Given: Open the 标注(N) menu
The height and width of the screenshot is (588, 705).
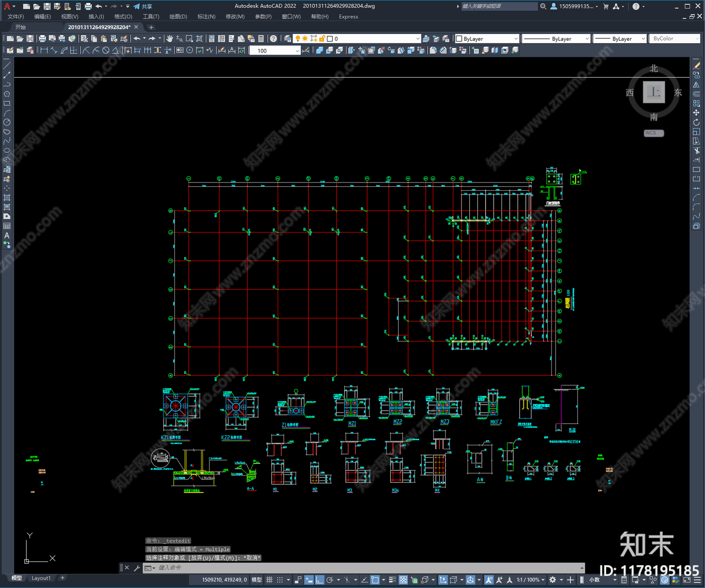Looking at the screenshot, I should click(206, 17).
